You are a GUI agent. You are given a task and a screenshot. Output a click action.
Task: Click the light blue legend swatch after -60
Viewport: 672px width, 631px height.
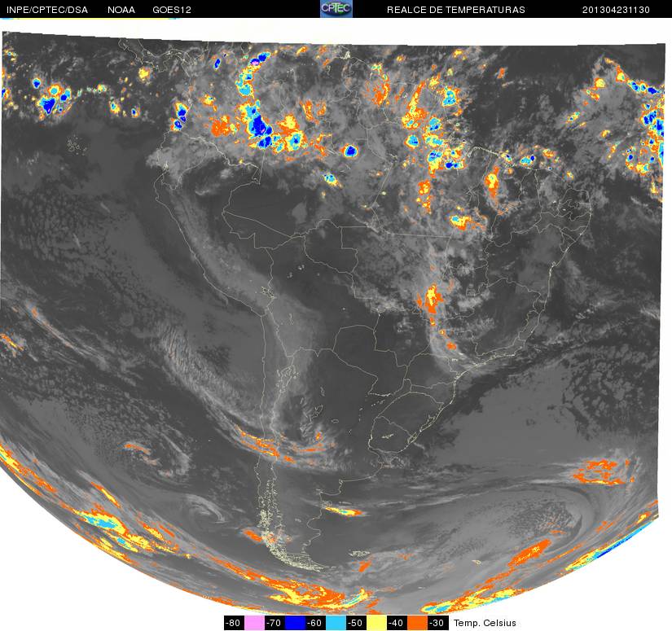point(336,623)
